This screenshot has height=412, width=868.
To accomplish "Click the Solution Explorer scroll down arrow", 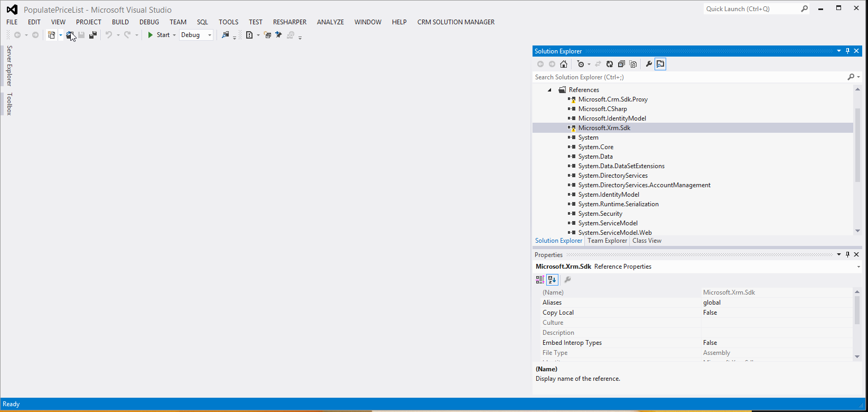I will coord(857,231).
